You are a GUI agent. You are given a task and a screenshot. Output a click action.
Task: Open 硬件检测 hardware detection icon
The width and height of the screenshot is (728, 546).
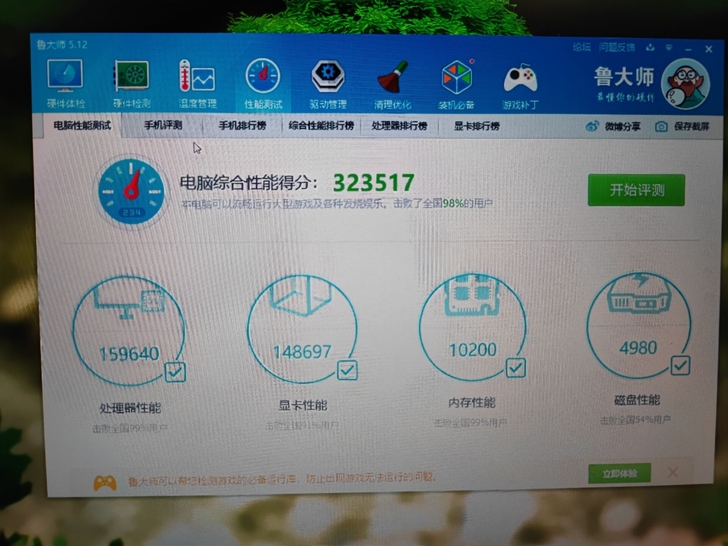132,76
